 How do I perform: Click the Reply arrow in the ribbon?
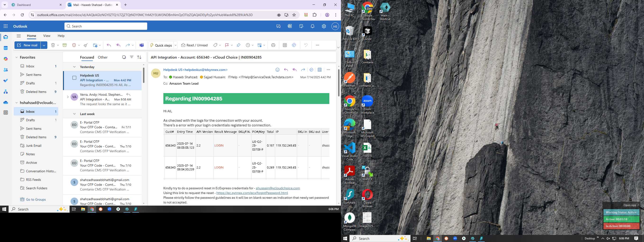(109, 45)
